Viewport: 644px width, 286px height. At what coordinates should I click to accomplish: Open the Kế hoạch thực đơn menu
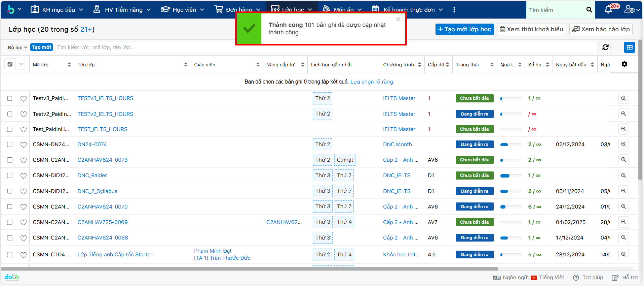(408, 10)
